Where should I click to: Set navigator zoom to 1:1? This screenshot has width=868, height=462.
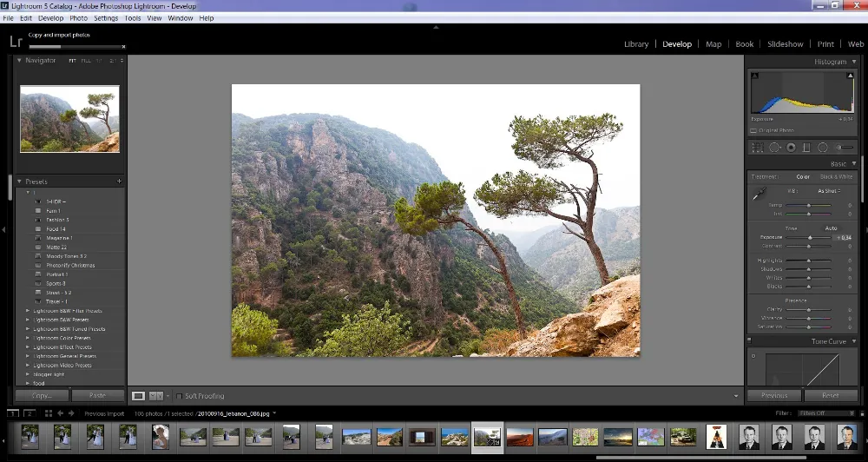(x=99, y=61)
